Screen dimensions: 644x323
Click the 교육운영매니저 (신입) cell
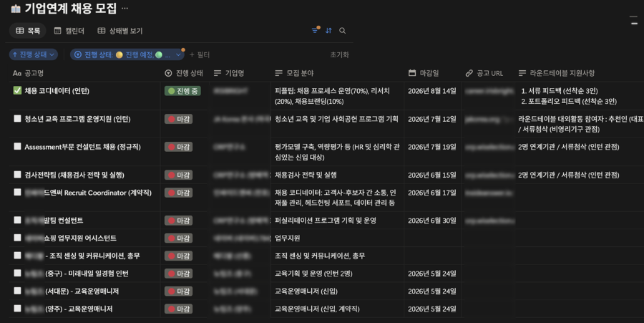click(306, 291)
